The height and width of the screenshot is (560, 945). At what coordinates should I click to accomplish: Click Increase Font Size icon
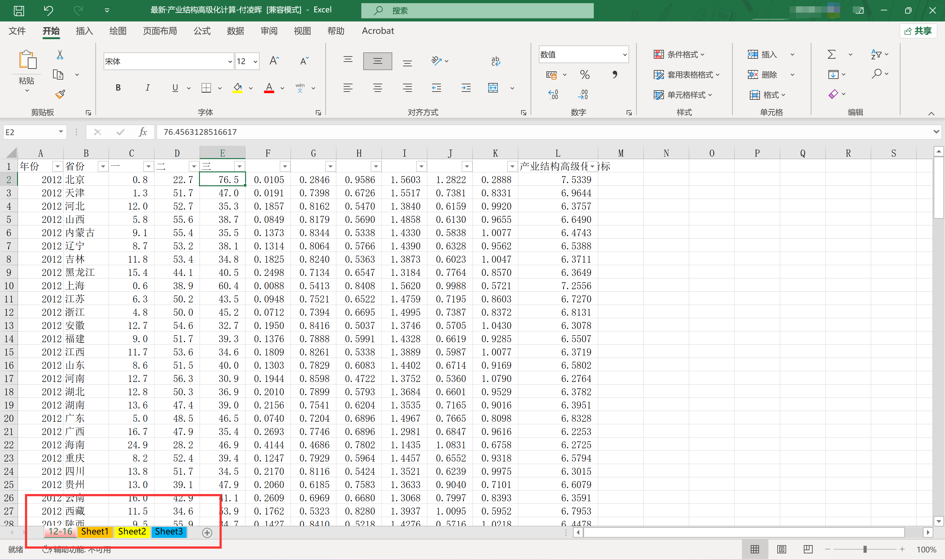pos(274,61)
